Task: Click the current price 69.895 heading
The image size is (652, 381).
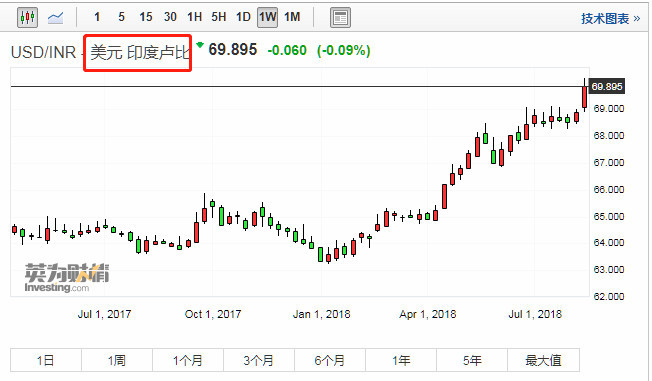Action: [x=233, y=49]
